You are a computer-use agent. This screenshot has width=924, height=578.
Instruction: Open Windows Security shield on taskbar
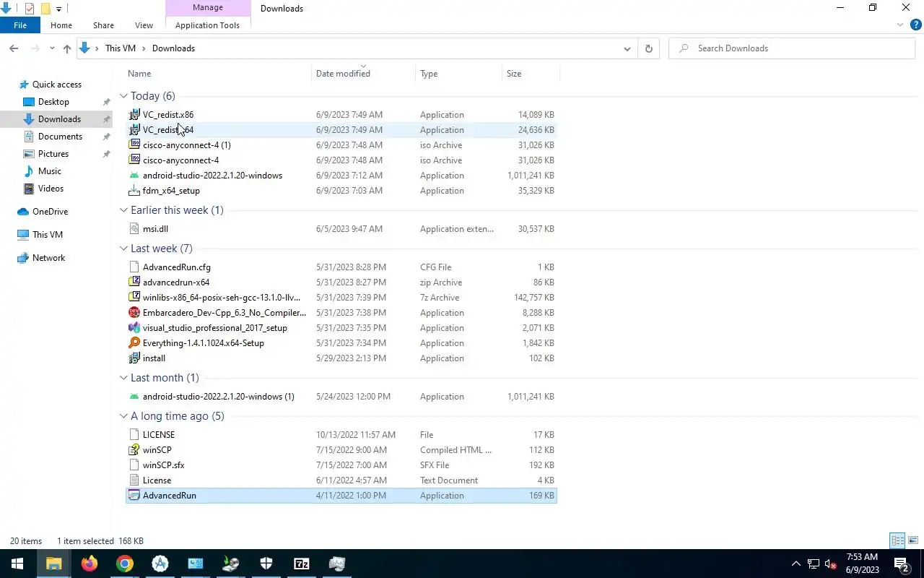(266, 564)
